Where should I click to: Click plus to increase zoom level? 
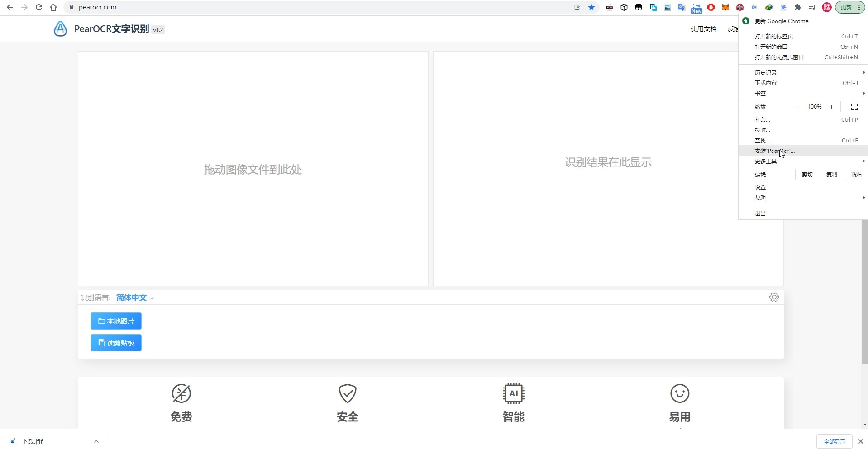832,106
